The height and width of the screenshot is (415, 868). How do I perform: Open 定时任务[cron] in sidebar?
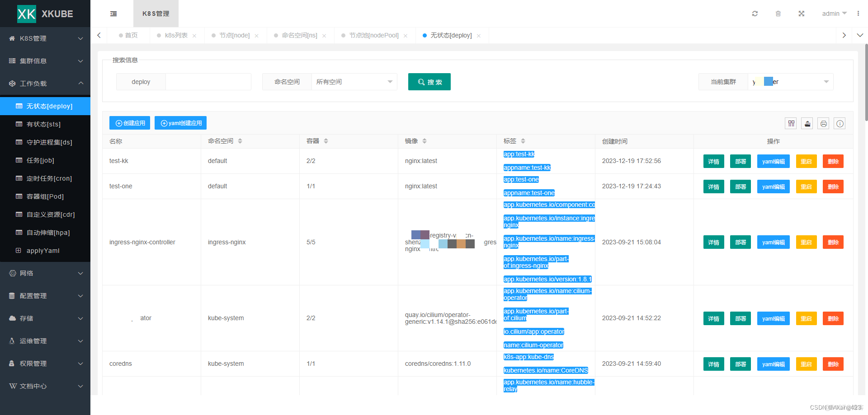click(45, 178)
